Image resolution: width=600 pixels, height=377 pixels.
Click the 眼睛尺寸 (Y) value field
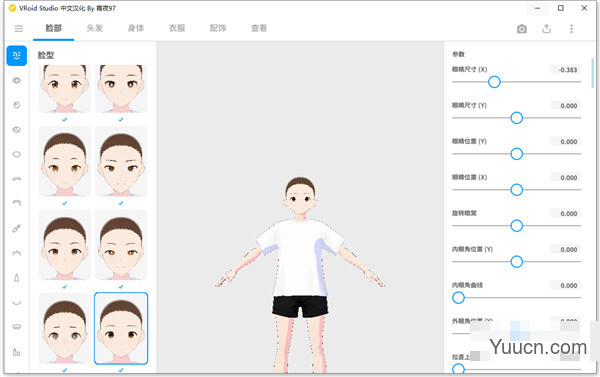[566, 106]
